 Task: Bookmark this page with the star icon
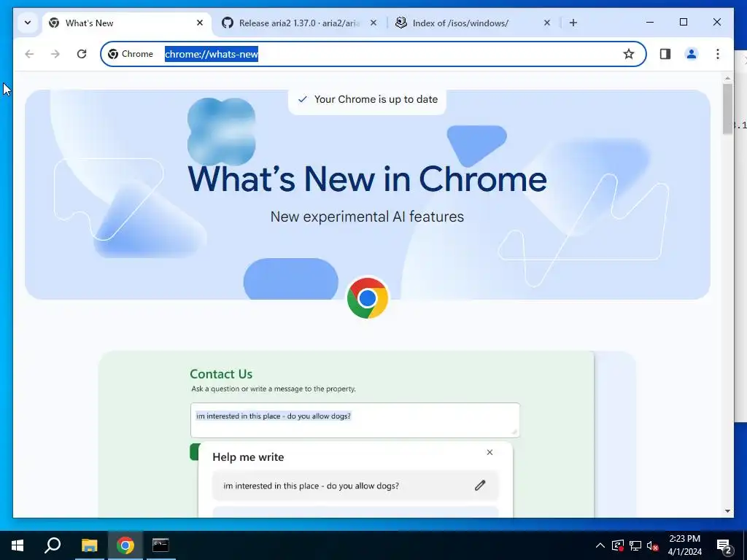629,54
